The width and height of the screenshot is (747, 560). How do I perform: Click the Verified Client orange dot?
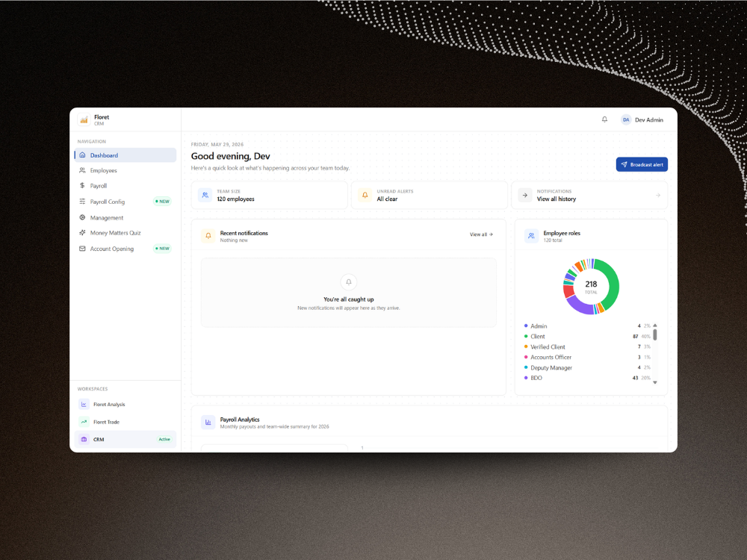coord(526,346)
